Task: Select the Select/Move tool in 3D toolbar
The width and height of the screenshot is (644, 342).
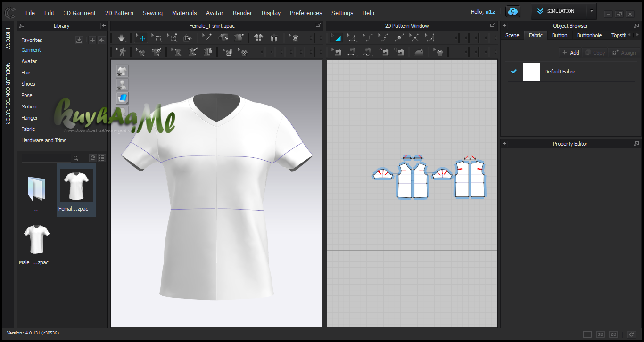Action: click(x=140, y=38)
